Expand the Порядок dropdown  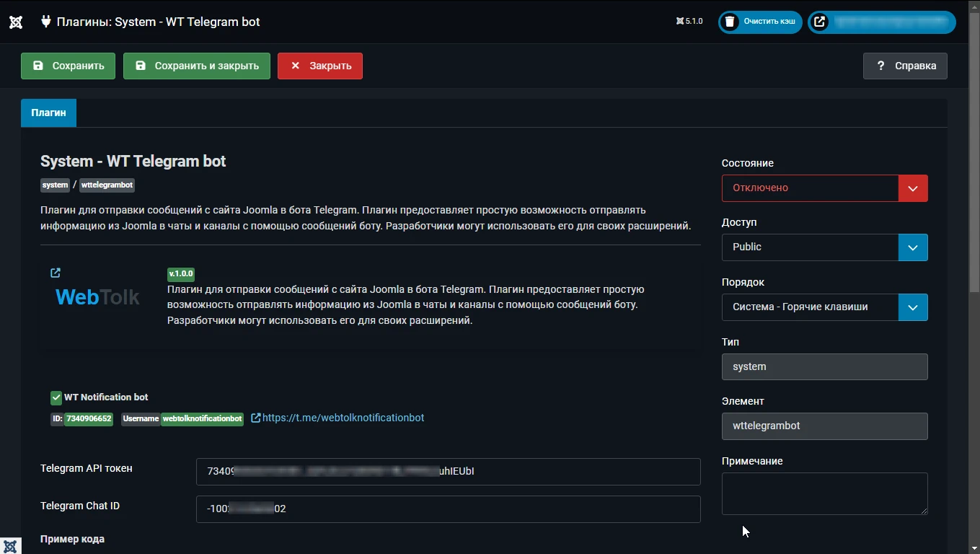(x=913, y=307)
